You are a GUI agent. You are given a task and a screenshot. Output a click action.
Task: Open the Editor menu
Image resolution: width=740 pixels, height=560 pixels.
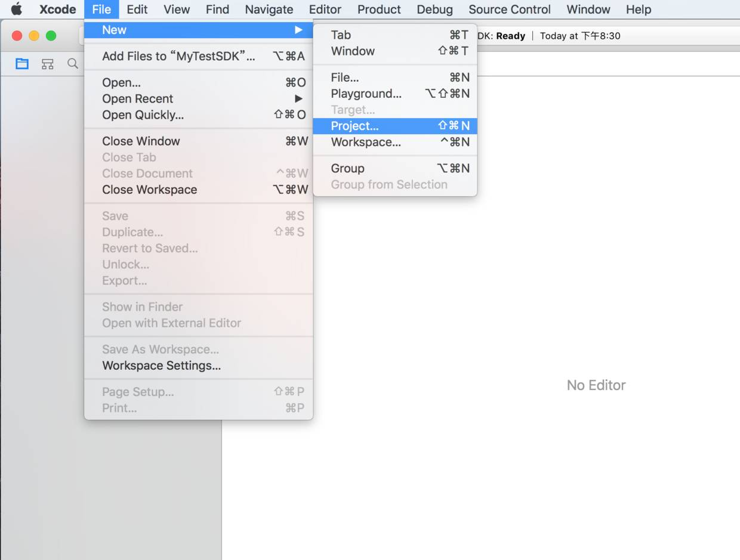click(325, 10)
